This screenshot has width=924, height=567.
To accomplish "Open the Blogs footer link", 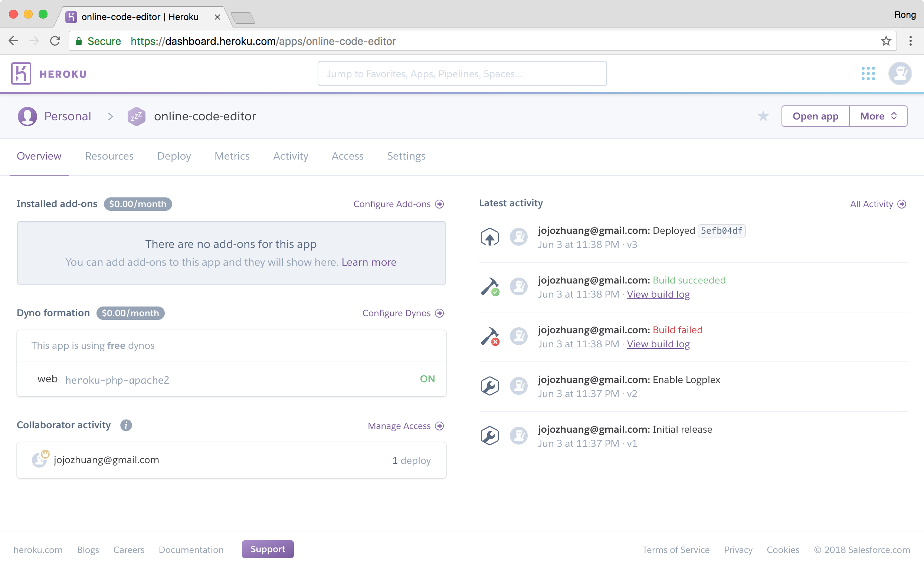I will [88, 550].
